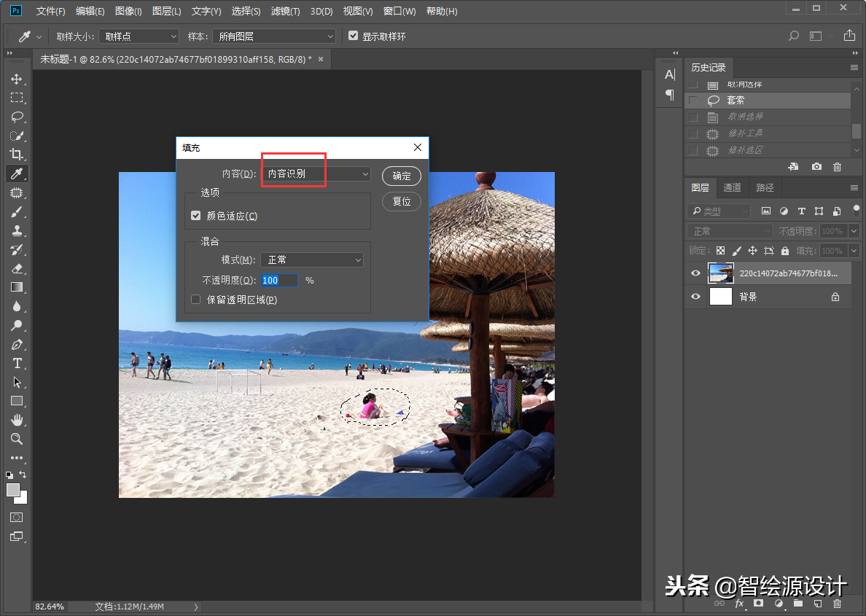Expand the 取样大小 dropdown
The image size is (866, 616).
[x=139, y=36]
